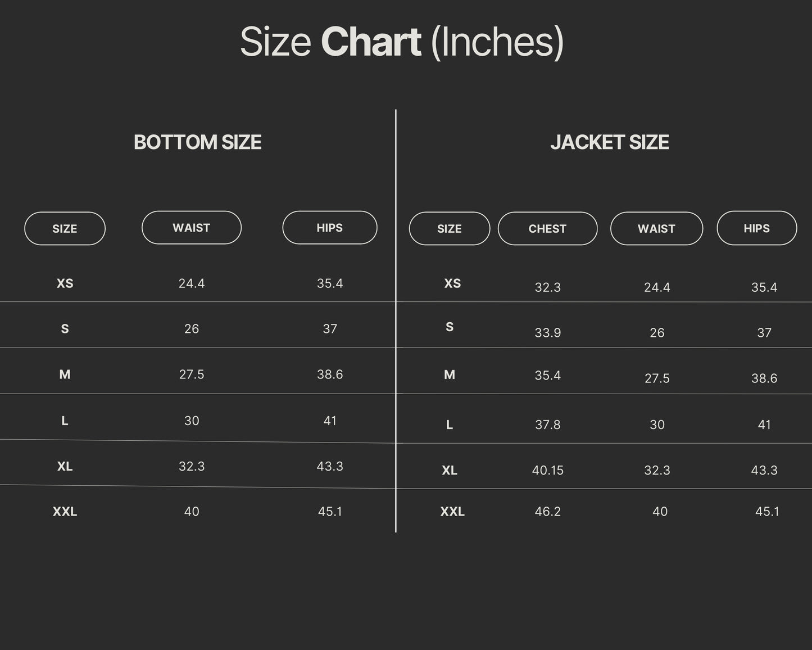Click the WAIST pill under Jacket Size
This screenshot has height=650, width=812.
tap(656, 228)
